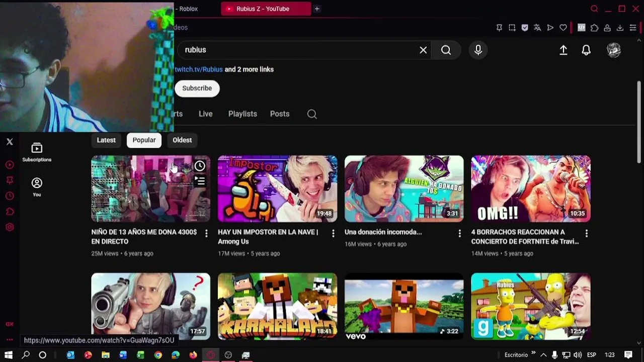Click the pin icon in browser toolbar
Viewport: 644px width, 362px height.
point(499,28)
